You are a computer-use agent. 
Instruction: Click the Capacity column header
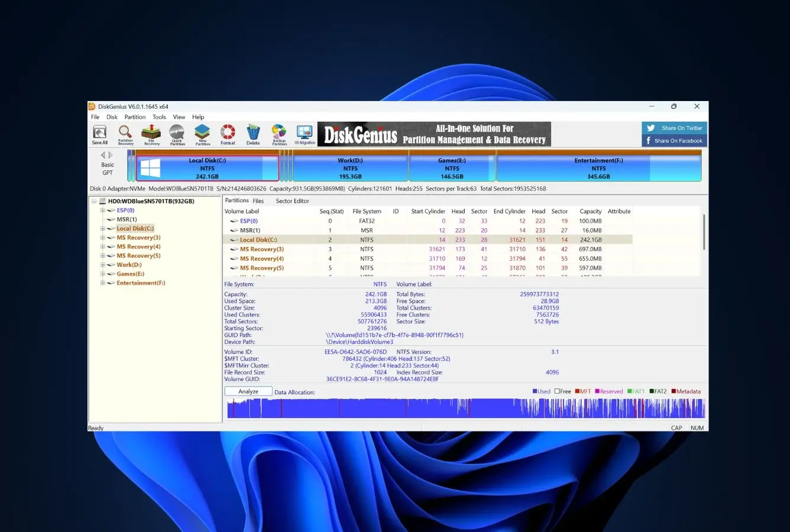click(590, 212)
